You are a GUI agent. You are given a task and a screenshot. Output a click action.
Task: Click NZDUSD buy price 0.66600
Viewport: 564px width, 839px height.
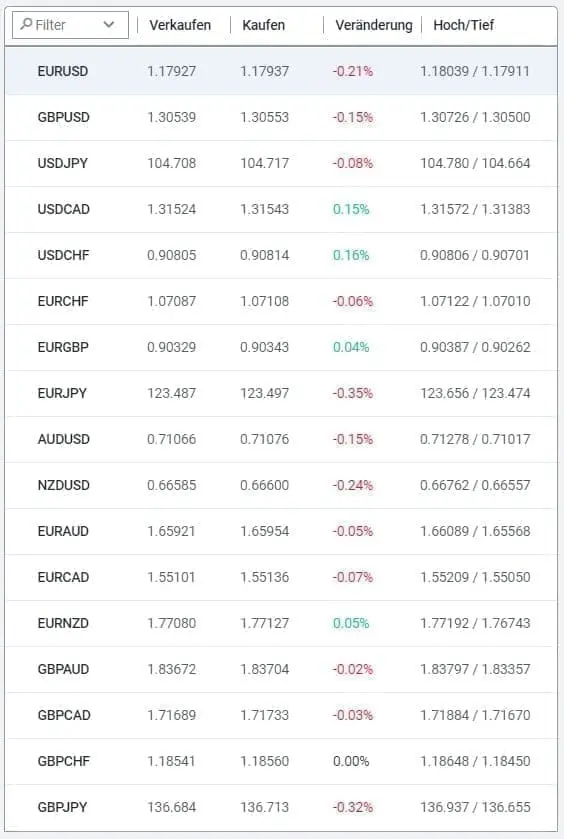pos(264,485)
